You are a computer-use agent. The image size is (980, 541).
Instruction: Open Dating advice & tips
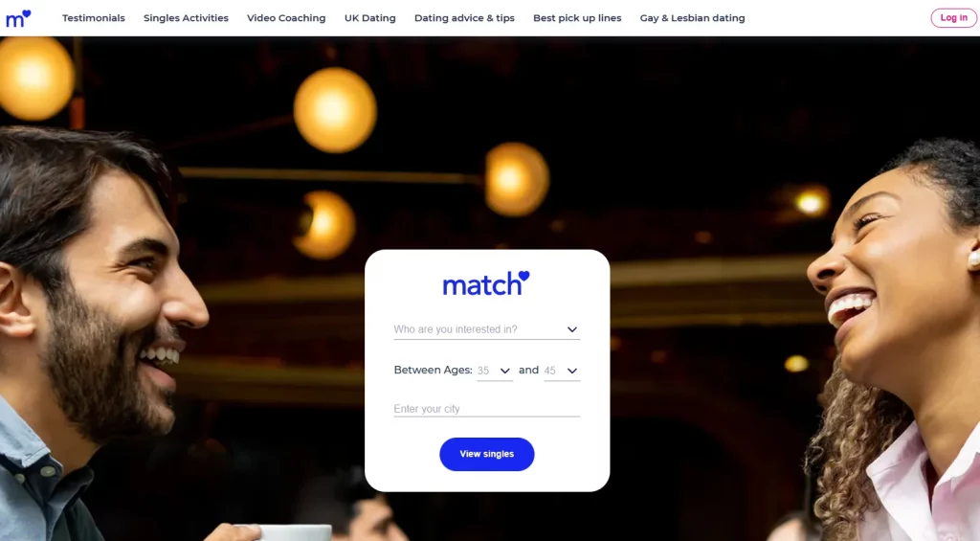464,18
